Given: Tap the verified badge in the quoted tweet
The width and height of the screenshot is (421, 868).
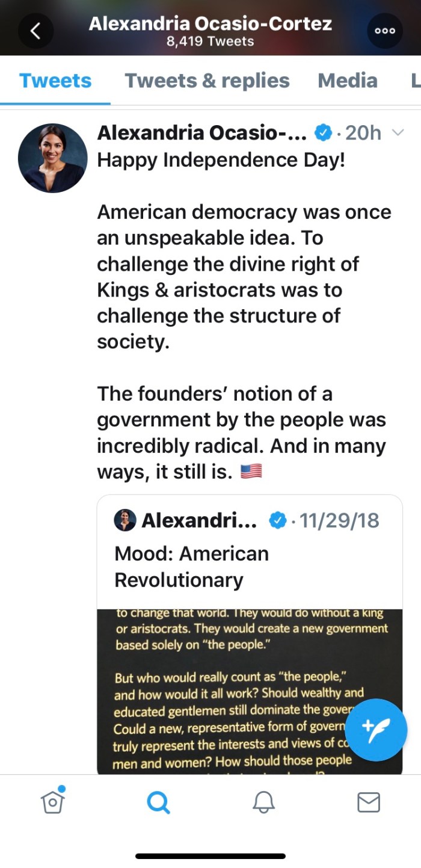Looking at the screenshot, I should click(x=277, y=520).
